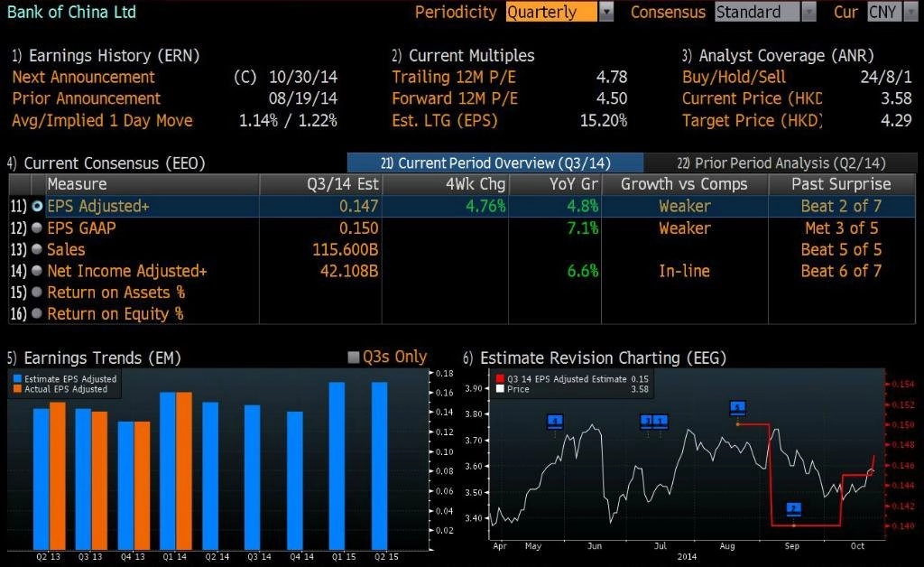Click the Trailing 12M P/E label

[x=454, y=78]
